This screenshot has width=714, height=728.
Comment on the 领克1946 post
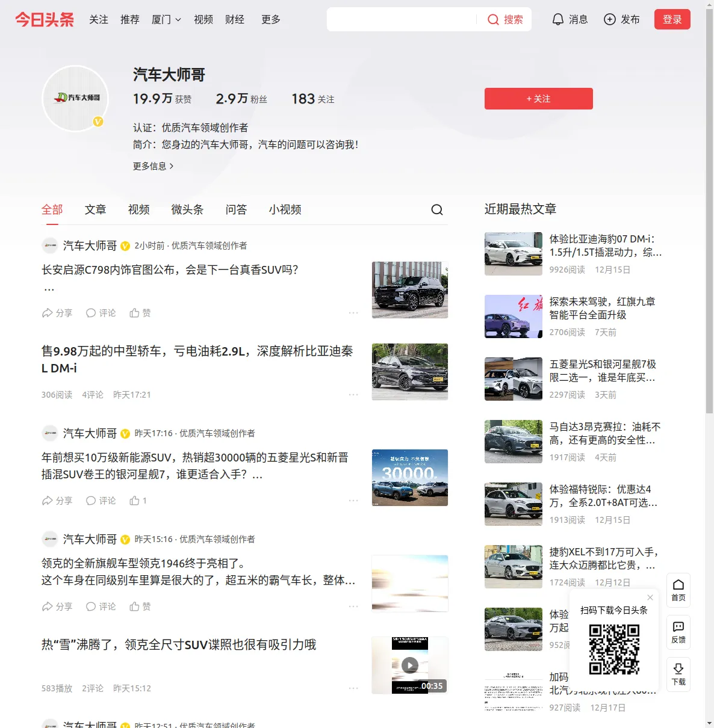coord(101,606)
